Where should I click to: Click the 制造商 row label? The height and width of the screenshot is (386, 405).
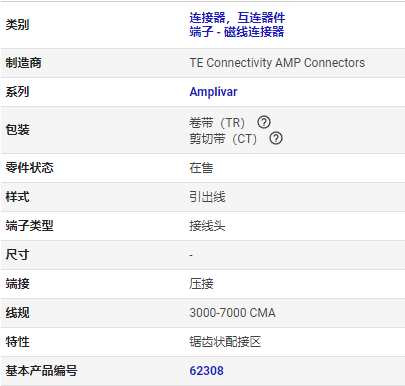[x=23, y=63]
